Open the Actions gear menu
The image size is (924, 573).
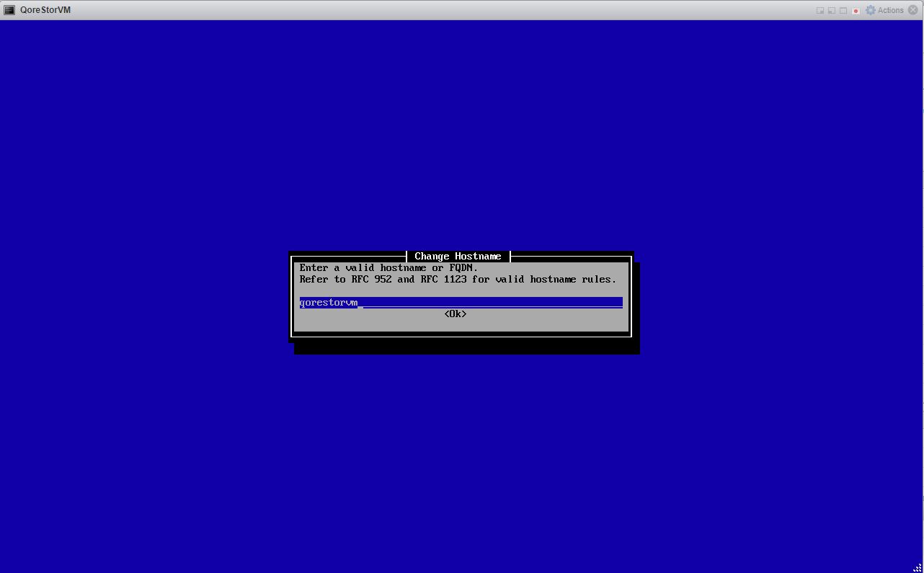coord(884,10)
